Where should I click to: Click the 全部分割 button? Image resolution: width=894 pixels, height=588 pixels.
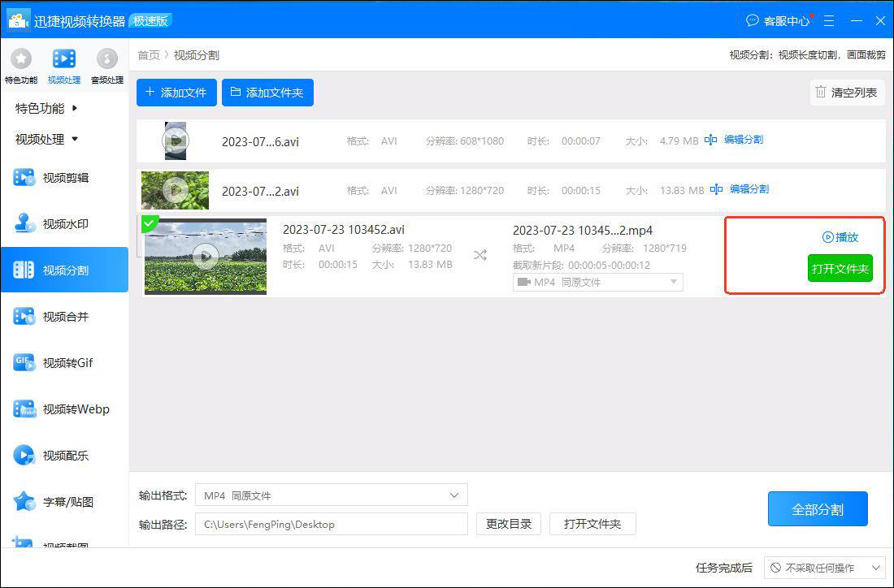coord(818,508)
